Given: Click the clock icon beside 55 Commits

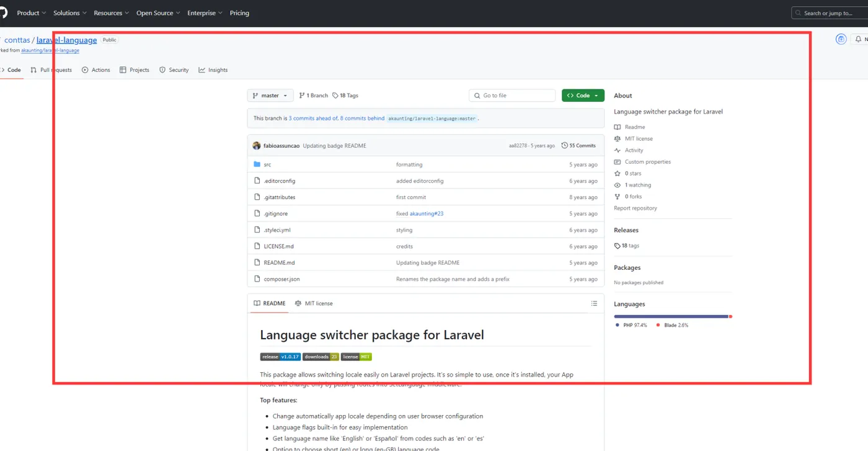Looking at the screenshot, I should click(x=564, y=146).
